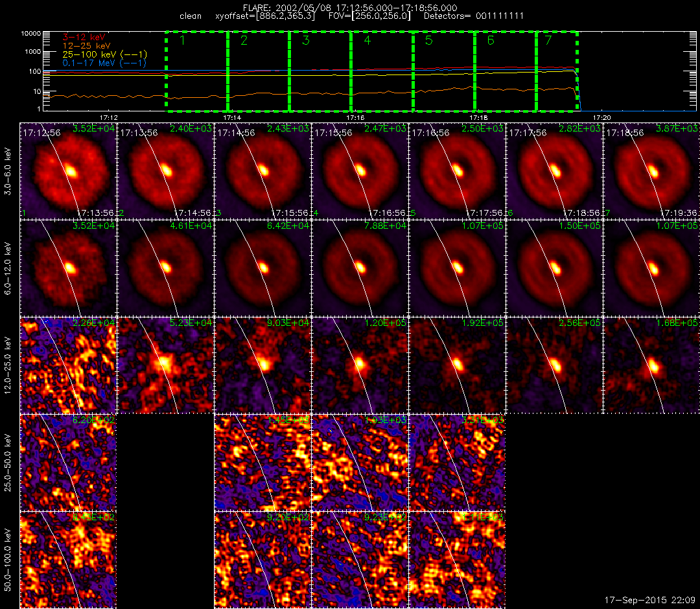
Task: Click the 6.0-12.0 keV image for interval 7
Action: point(652,268)
